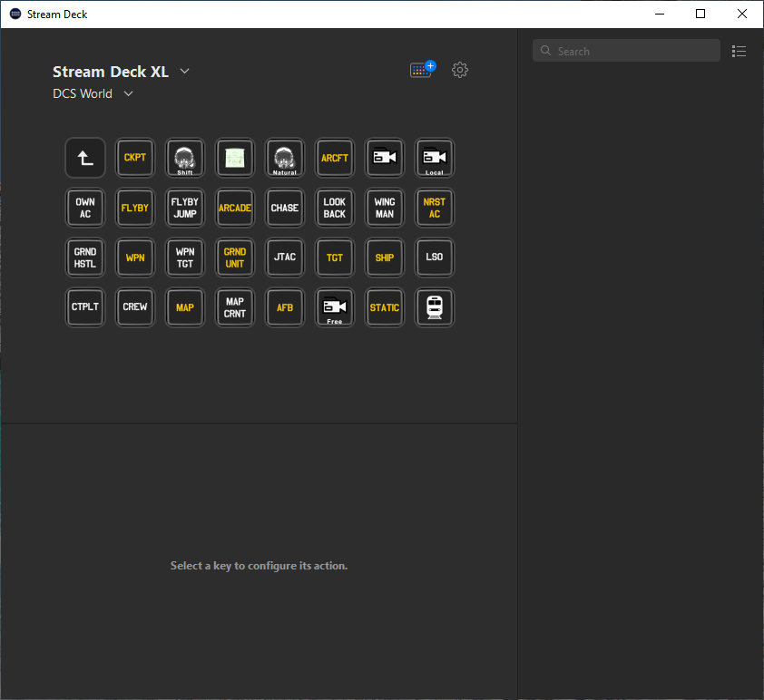Choose the yellow GRND UNIT key
The width and height of the screenshot is (764, 700).
[235, 258]
